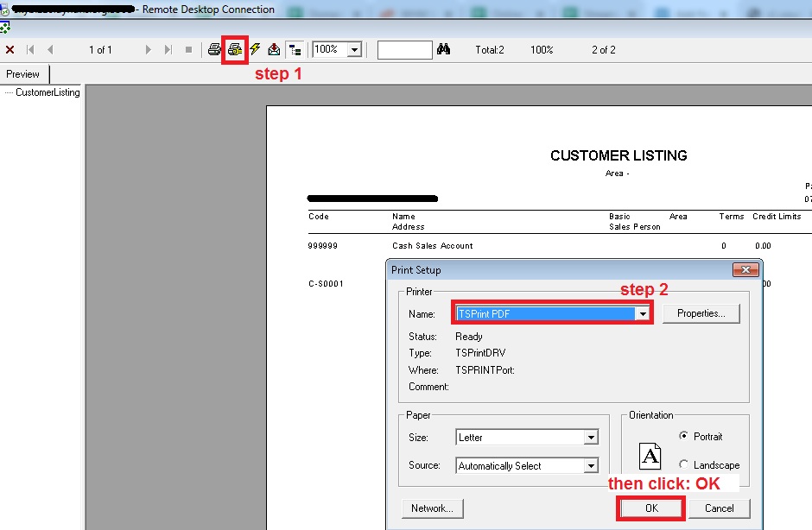
Task: Click the binoculars search icon
Action: point(444,50)
